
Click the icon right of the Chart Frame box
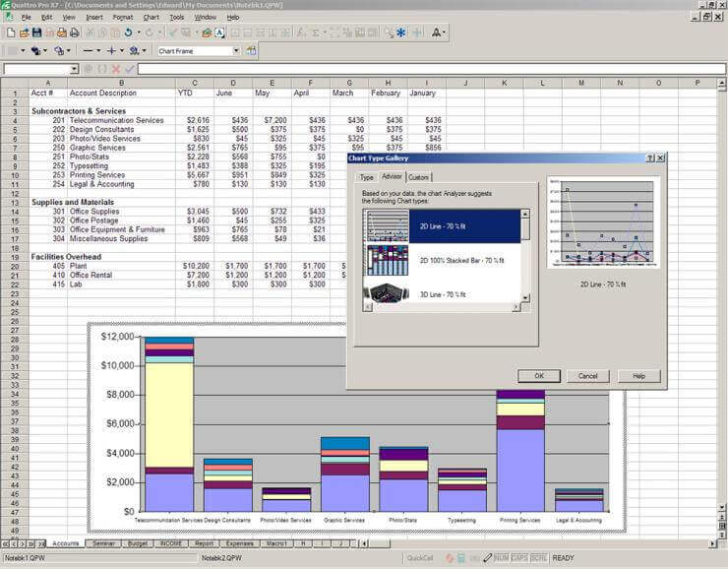pos(251,50)
